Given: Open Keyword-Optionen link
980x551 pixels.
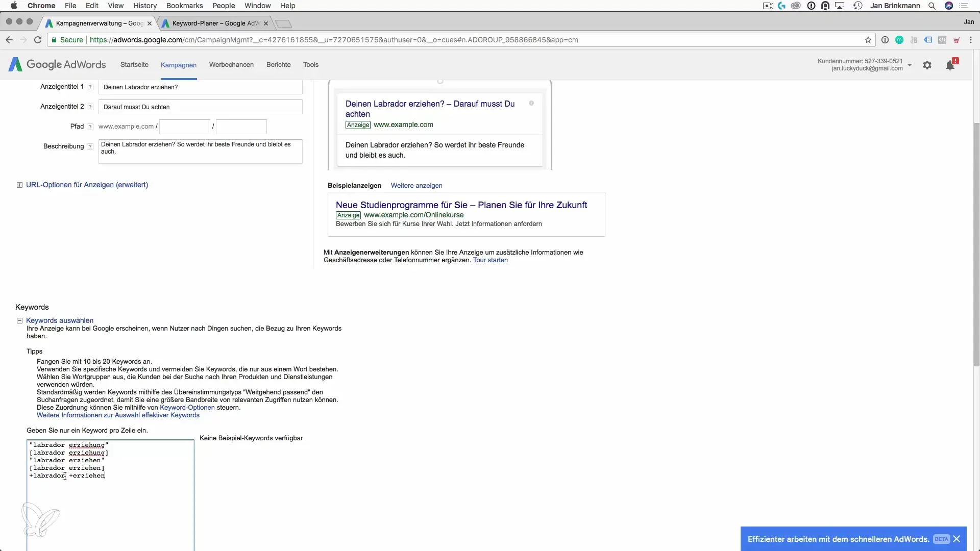Looking at the screenshot, I should pos(187,408).
